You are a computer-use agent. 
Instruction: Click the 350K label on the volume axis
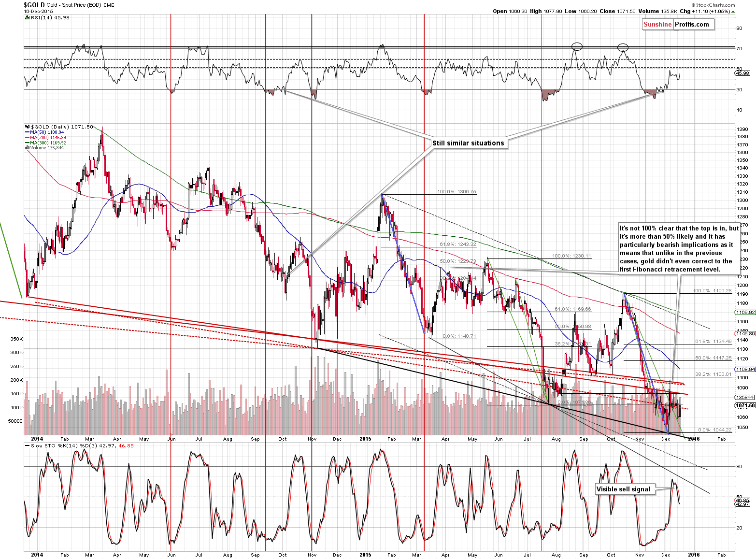pyautogui.click(x=16, y=339)
